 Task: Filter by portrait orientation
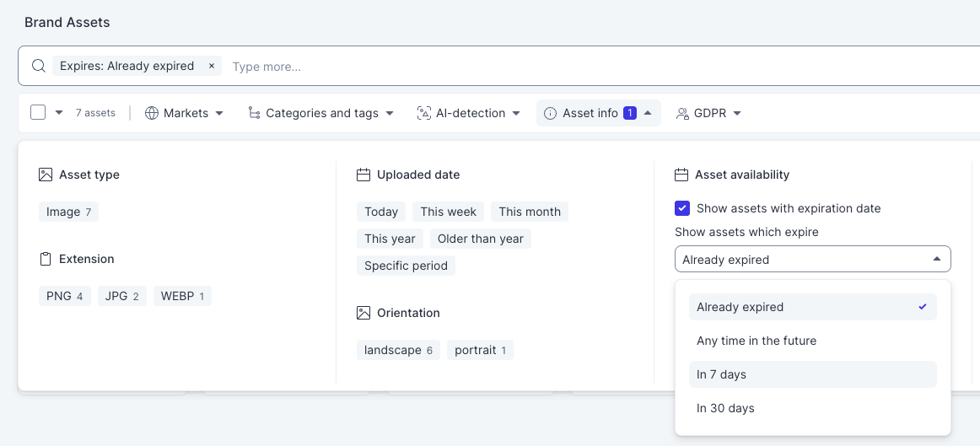480,350
